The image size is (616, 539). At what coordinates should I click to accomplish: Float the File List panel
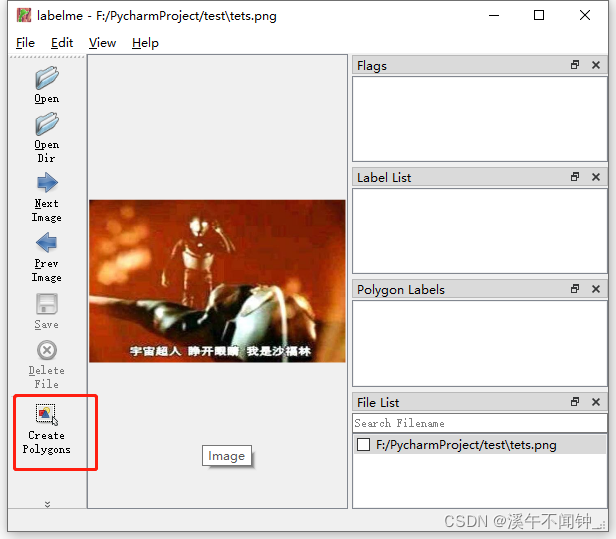575,402
